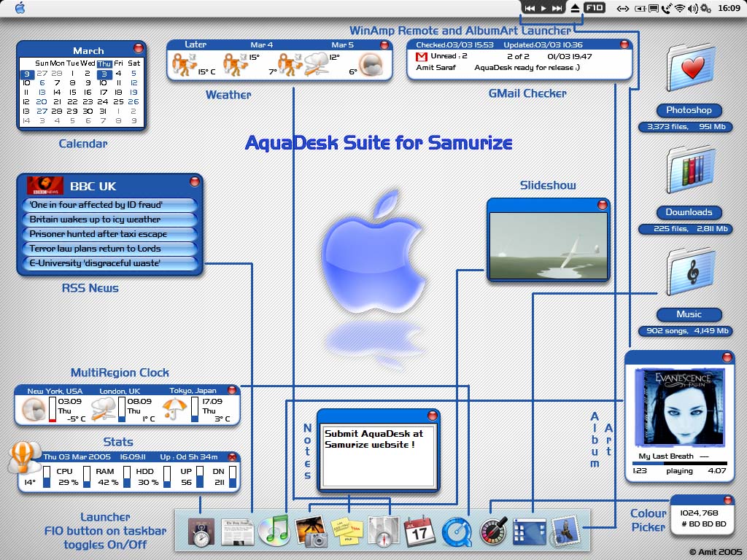Check the battery icon in the tray
Viewport: 747px width, 560px height.
[640, 9]
